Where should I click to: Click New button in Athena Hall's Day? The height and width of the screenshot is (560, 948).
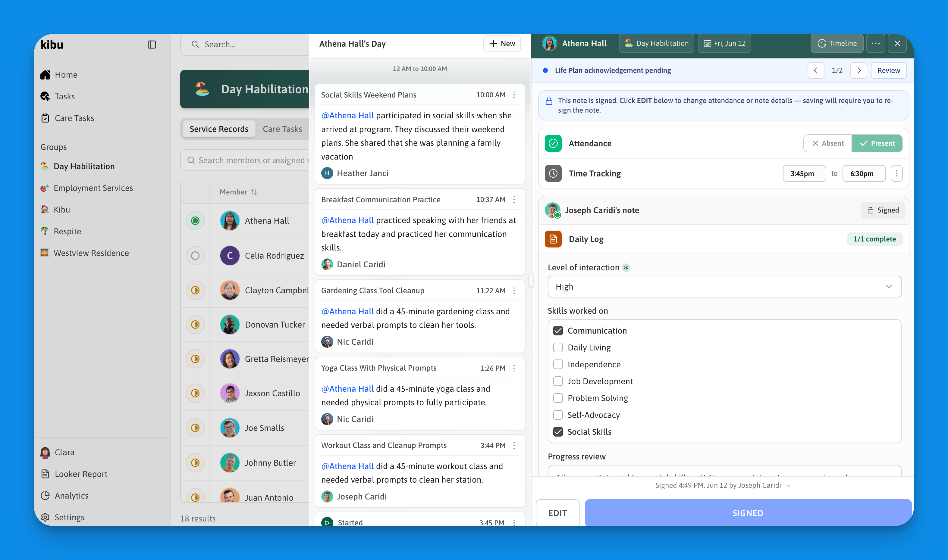coord(502,44)
